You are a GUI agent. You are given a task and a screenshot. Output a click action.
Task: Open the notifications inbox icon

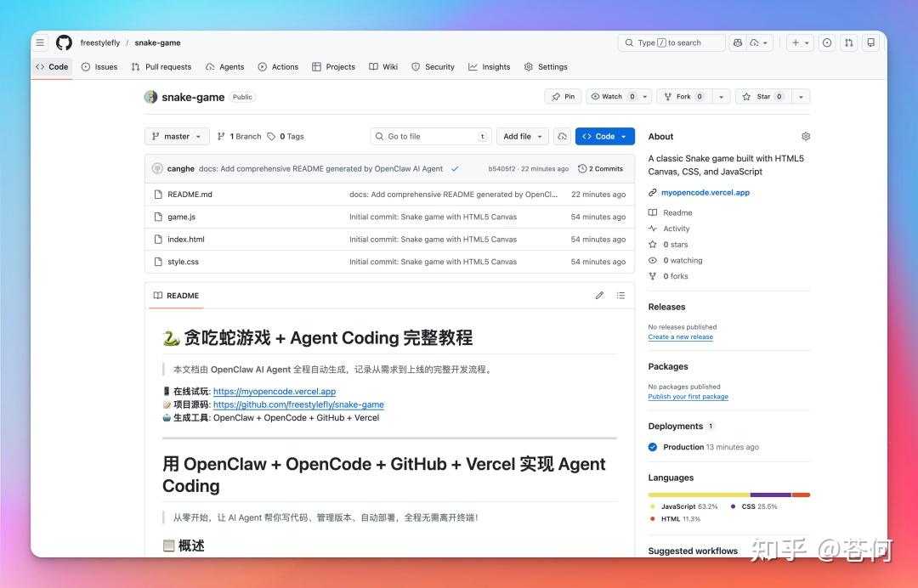tap(870, 42)
